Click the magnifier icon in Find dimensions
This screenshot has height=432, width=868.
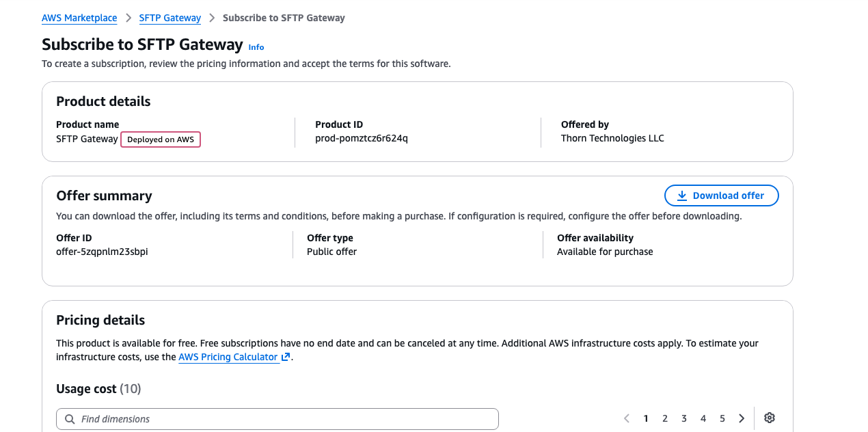[x=70, y=419]
